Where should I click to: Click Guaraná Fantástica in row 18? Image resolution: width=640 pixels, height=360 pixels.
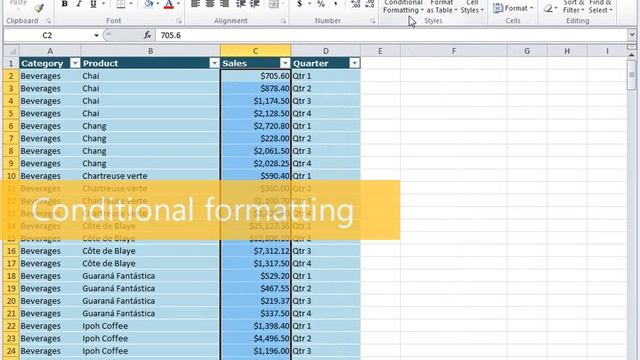(x=118, y=276)
